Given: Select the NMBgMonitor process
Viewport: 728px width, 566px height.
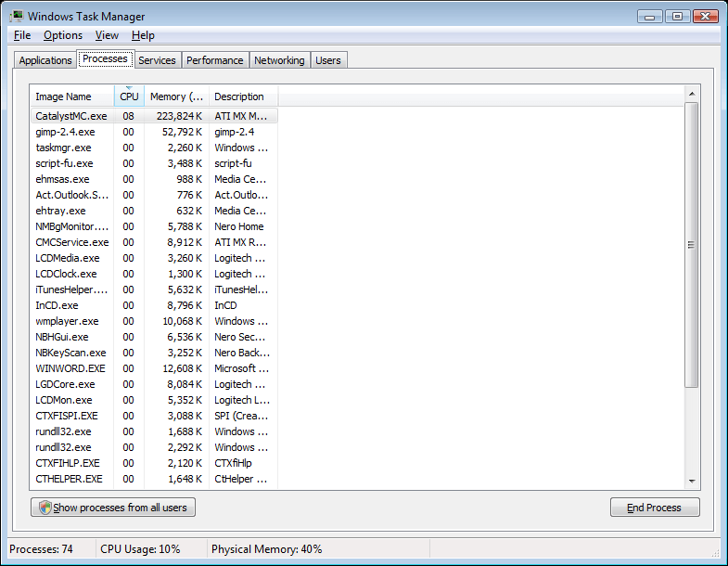Looking at the screenshot, I should coord(154,226).
